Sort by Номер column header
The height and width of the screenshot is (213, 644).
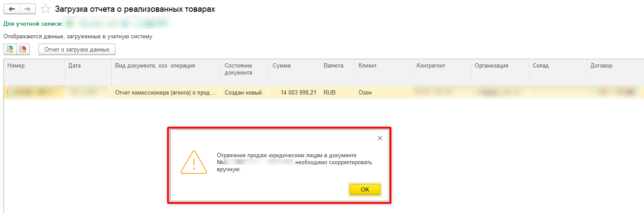pyautogui.click(x=34, y=72)
